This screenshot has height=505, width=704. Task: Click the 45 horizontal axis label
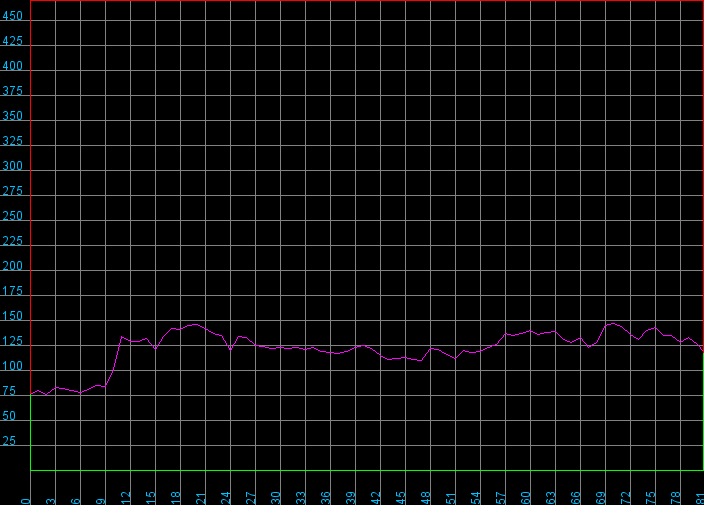click(401, 498)
